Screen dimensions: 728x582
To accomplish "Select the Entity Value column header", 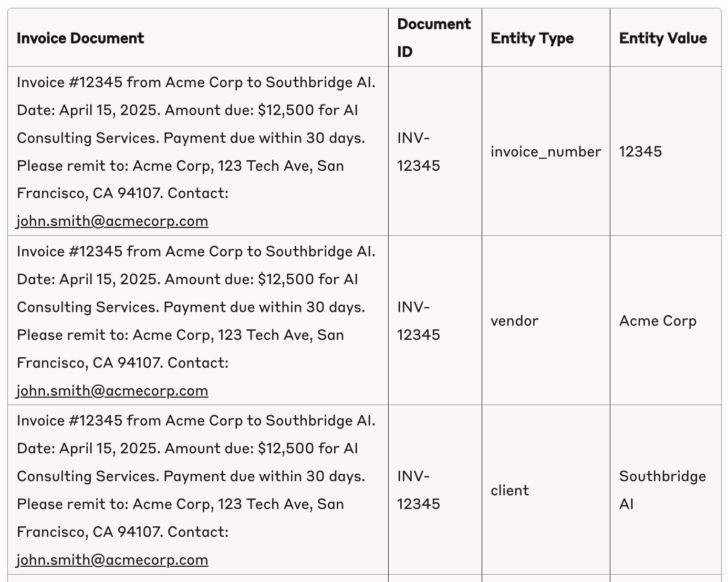I will pyautogui.click(x=663, y=38).
